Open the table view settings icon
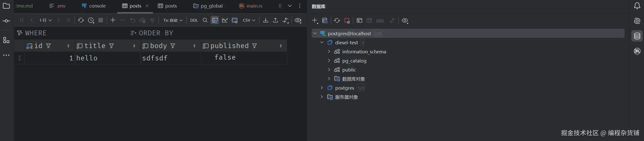This screenshot has width=644, height=141. pos(235,20)
